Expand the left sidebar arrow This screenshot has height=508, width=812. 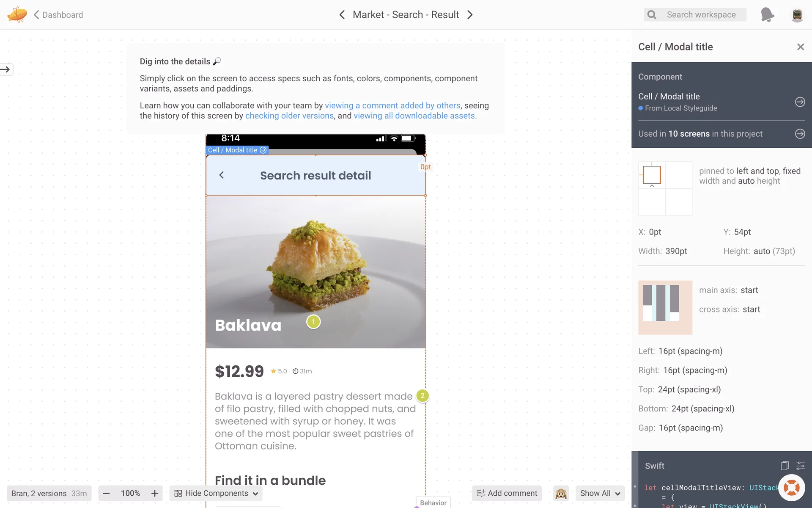pyautogui.click(x=6, y=69)
